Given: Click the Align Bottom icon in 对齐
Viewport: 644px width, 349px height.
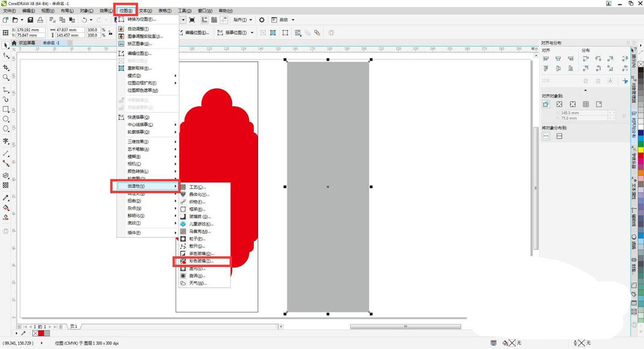Looking at the screenshot, I should (x=572, y=68).
